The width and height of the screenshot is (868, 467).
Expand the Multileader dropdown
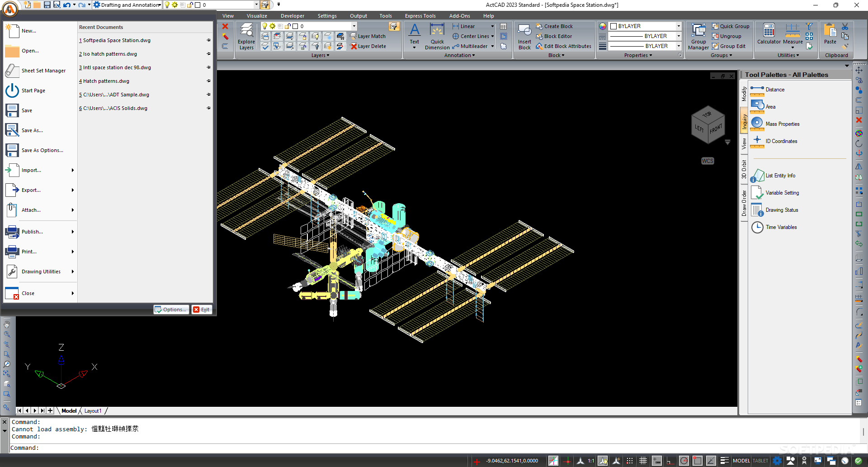point(492,46)
